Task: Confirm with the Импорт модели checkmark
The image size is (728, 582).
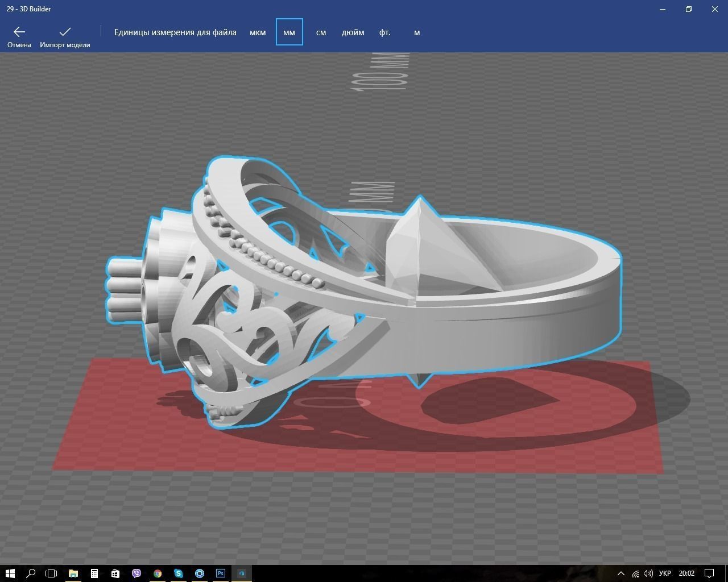Action: point(65,36)
